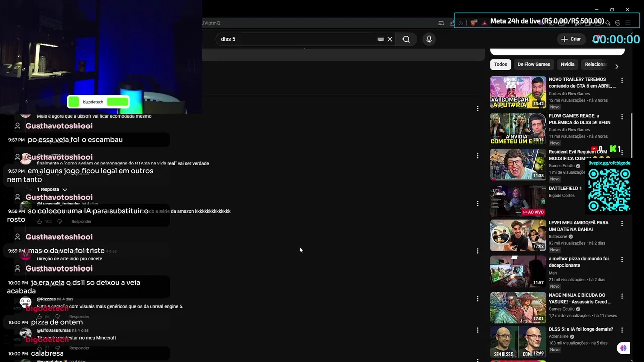This screenshot has width=644, height=362.
Task: Expand the '1 resposta' replies
Action: pyautogui.click(x=52, y=189)
